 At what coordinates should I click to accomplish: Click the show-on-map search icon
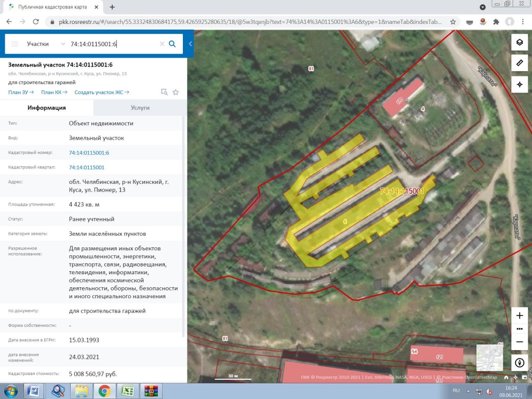coord(164,92)
